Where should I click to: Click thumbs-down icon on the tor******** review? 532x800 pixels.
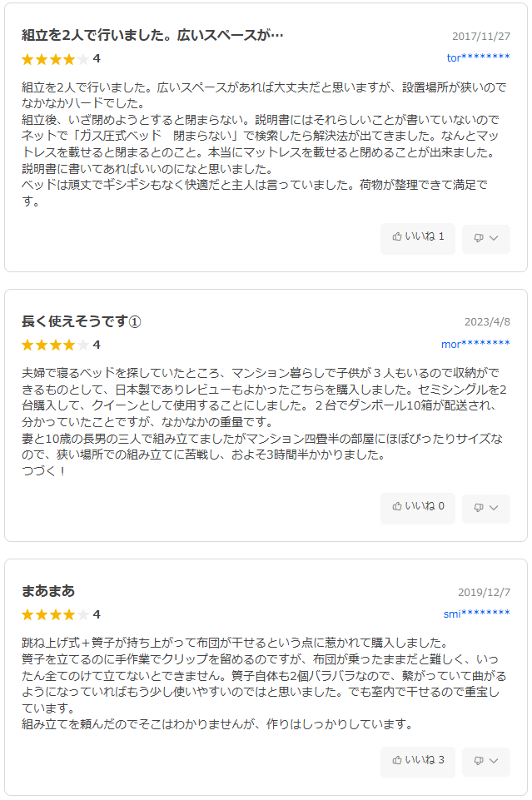(479, 238)
